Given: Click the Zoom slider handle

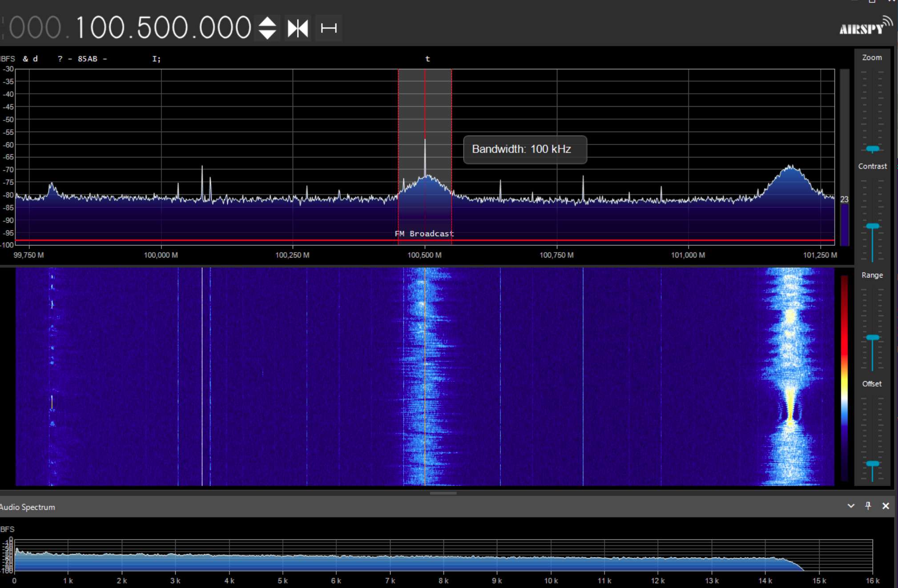Looking at the screenshot, I should tap(872, 149).
